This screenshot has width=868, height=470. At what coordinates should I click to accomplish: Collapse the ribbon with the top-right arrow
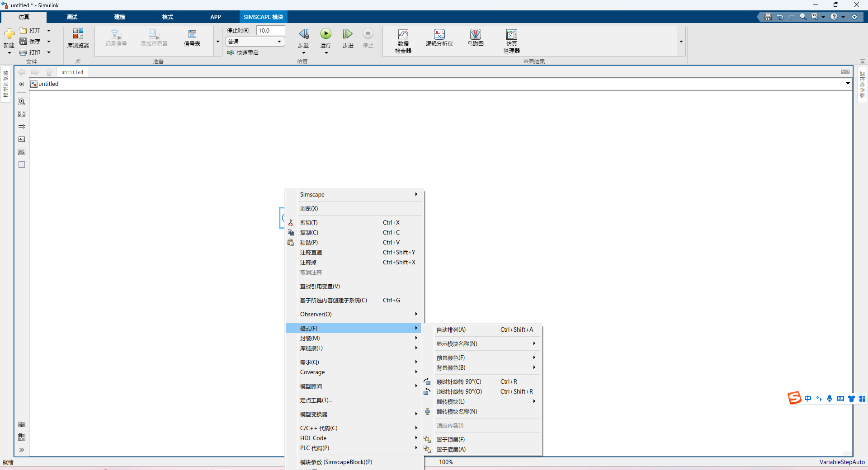862,61
